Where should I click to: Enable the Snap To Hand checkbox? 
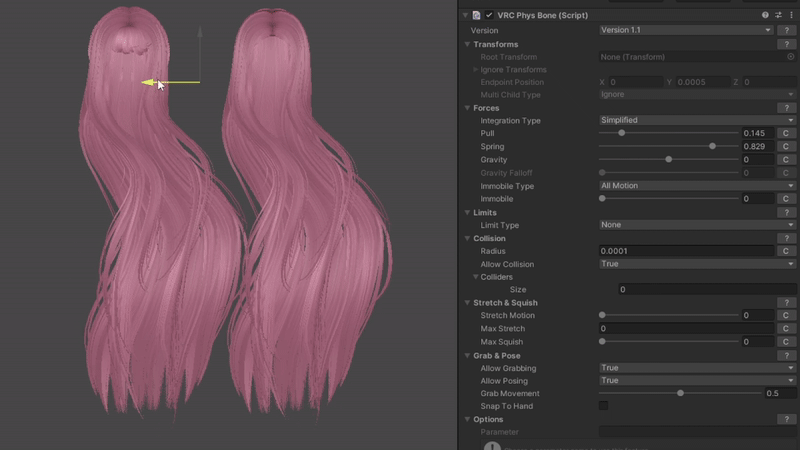point(603,406)
